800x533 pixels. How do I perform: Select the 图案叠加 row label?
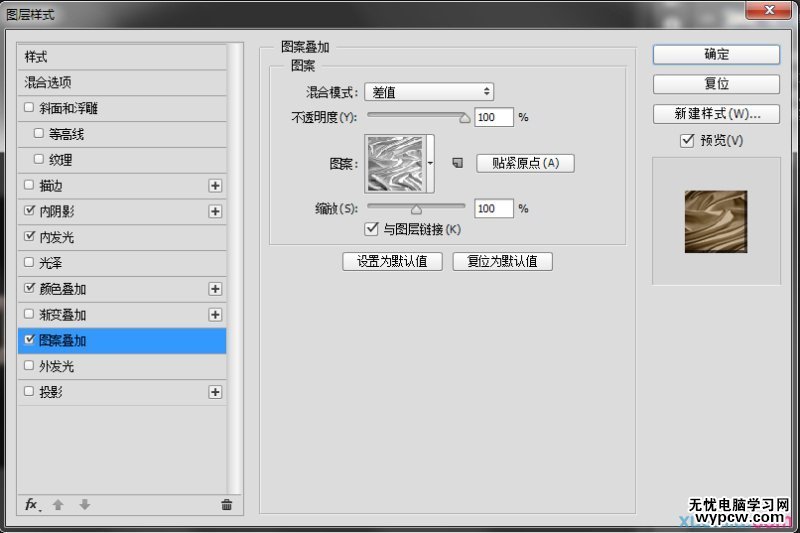coord(62,341)
